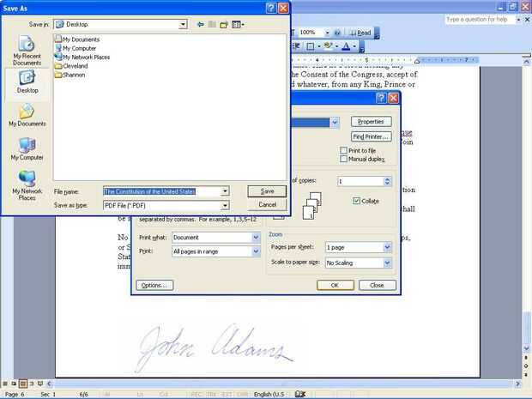Click the copies spinner arrows
532x399 pixels.
click(387, 182)
